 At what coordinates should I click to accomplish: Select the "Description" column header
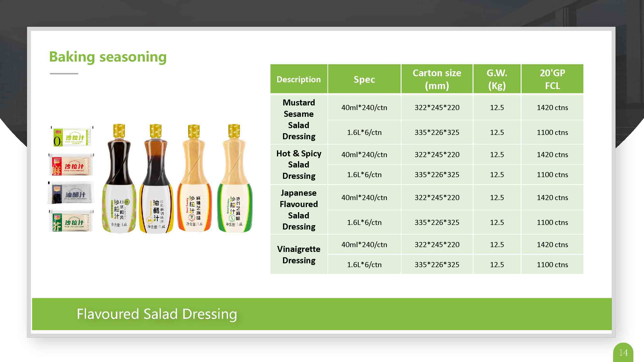point(299,79)
